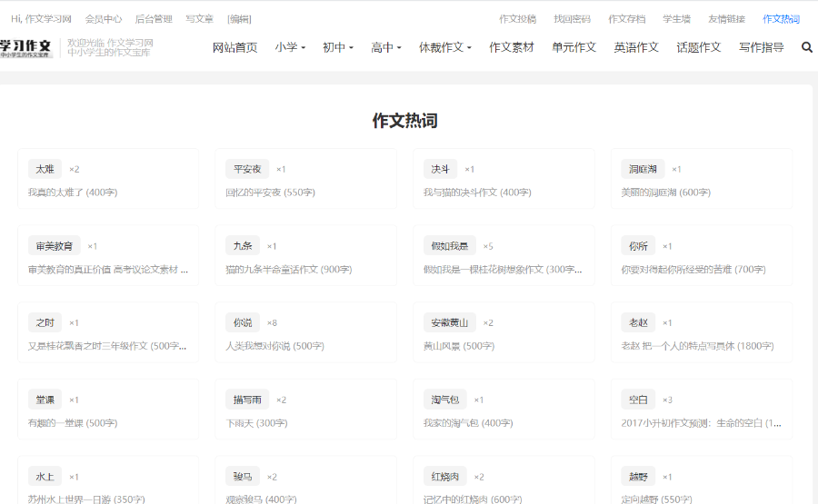Expand the 高中 dropdown menu

coord(386,47)
